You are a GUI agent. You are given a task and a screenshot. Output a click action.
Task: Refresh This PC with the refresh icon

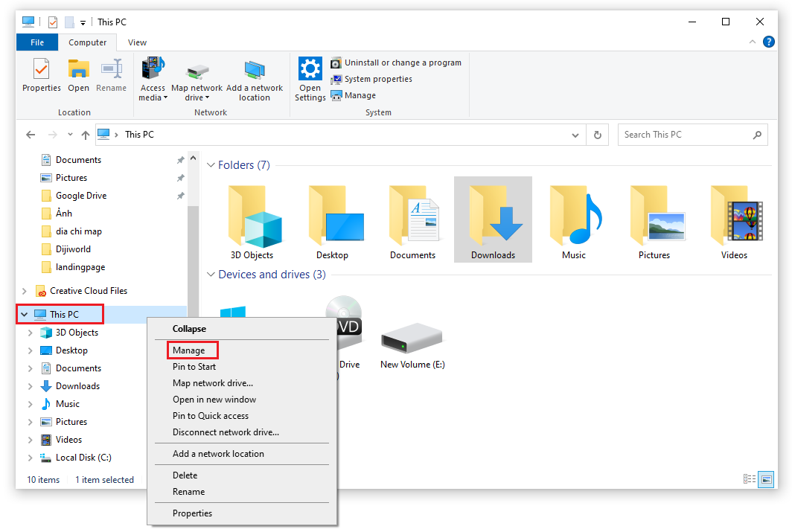pyautogui.click(x=598, y=135)
